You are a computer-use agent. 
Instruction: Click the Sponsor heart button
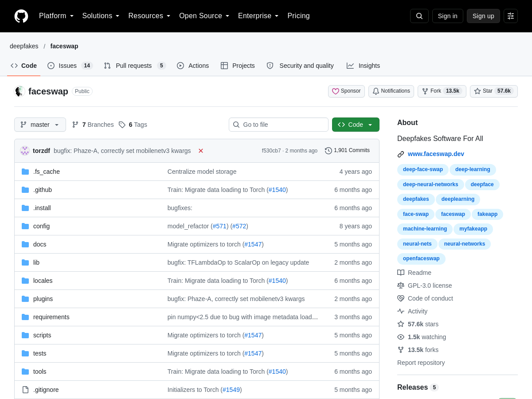tap(346, 91)
